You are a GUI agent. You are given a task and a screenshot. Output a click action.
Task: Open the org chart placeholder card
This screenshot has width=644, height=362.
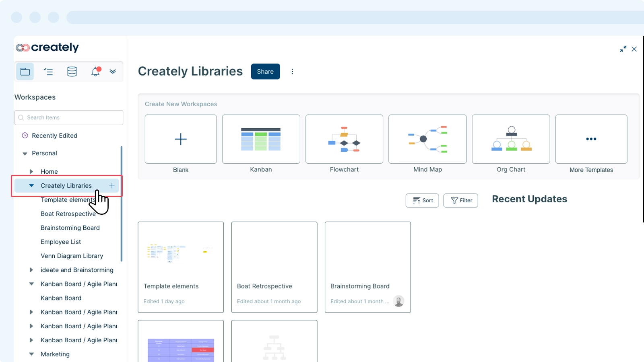pyautogui.click(x=274, y=341)
